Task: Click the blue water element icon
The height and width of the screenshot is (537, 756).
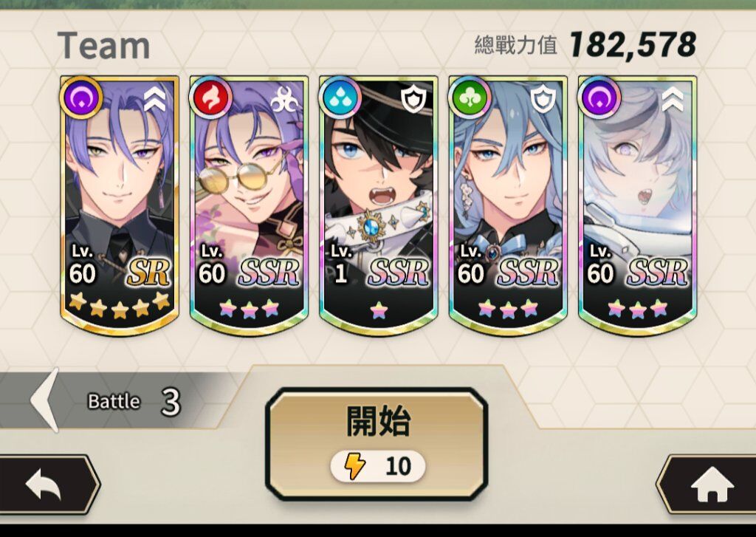Action: pyautogui.click(x=340, y=98)
